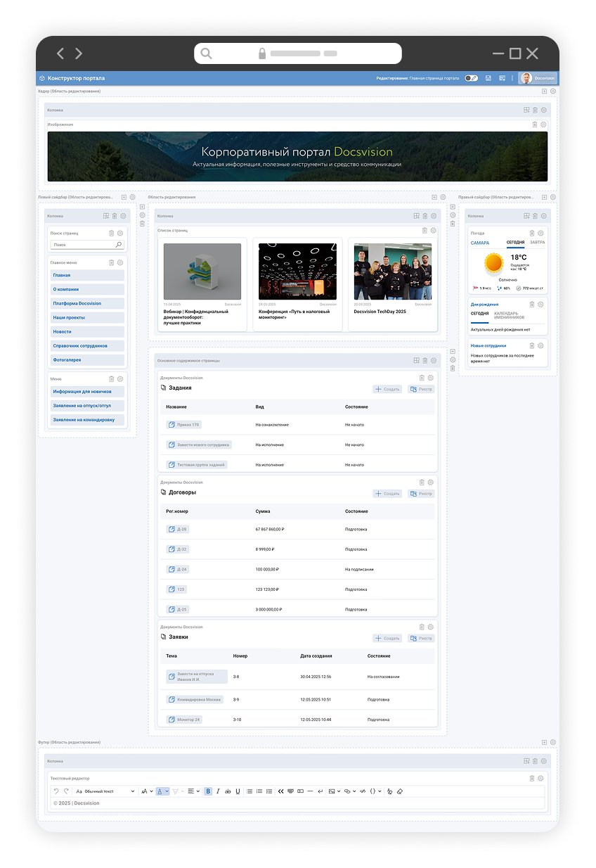Image resolution: width=596 pixels, height=868 pixels.
Task: Expand the font size dropdown in editor
Action: (x=146, y=791)
